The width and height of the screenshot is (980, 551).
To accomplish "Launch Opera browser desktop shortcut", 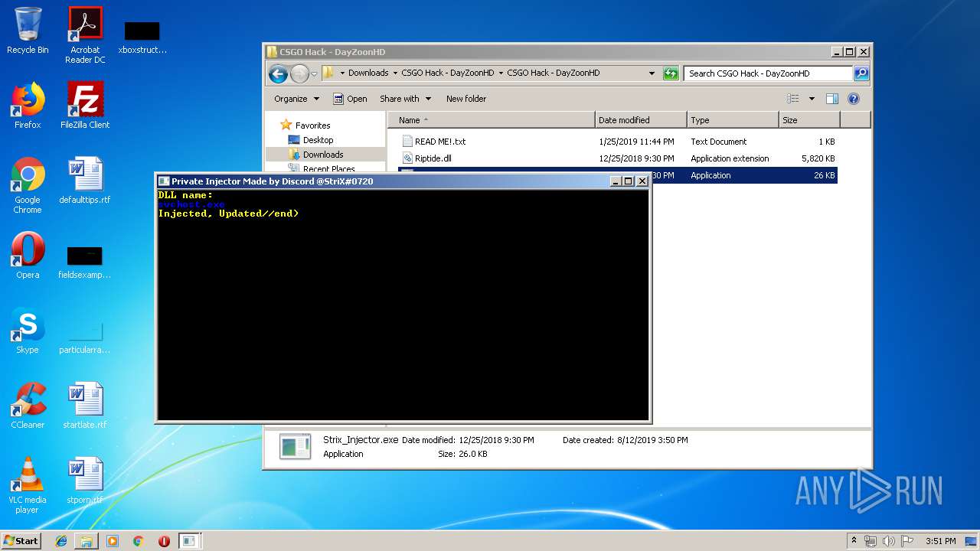I will [28, 256].
